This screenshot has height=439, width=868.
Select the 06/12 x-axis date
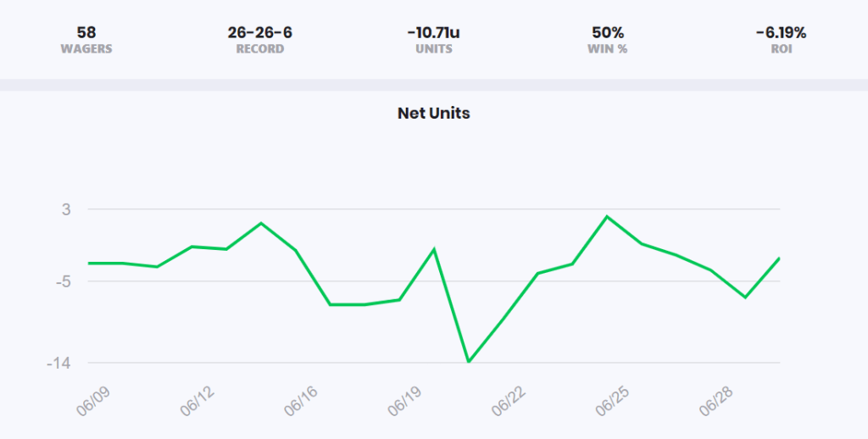199,397
